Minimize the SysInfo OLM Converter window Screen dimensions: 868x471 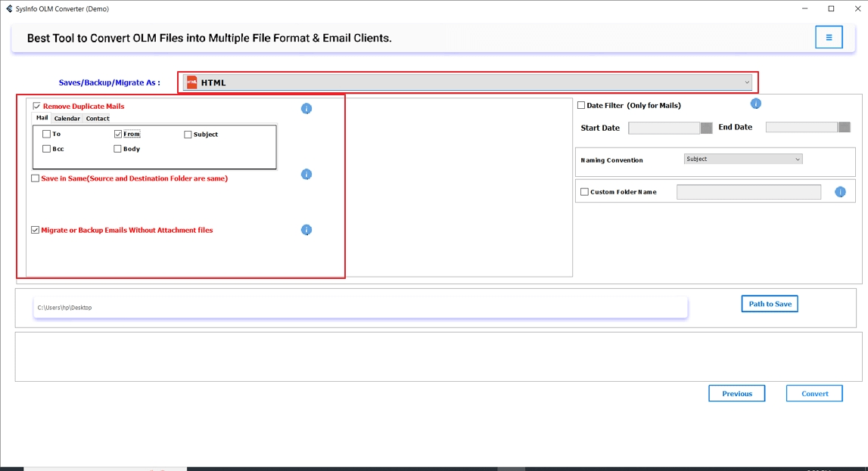(805, 9)
